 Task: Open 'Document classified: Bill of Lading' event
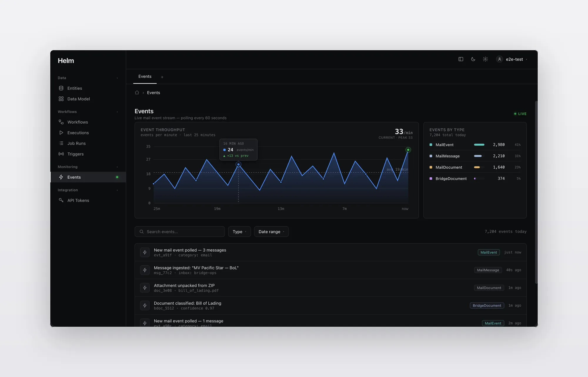pyautogui.click(x=330, y=305)
